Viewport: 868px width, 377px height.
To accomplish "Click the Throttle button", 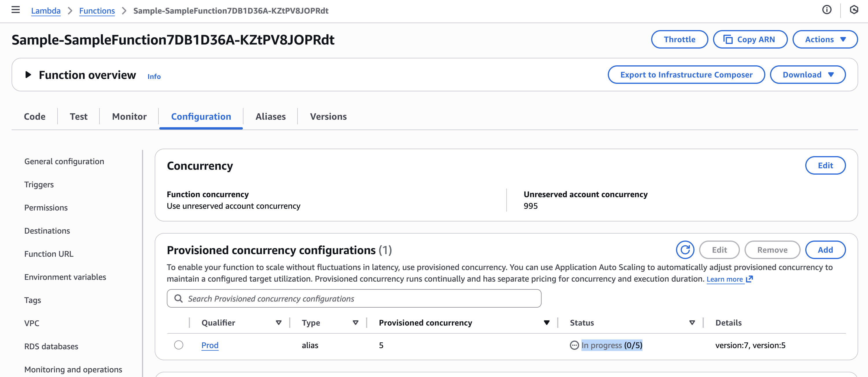I will tap(679, 39).
